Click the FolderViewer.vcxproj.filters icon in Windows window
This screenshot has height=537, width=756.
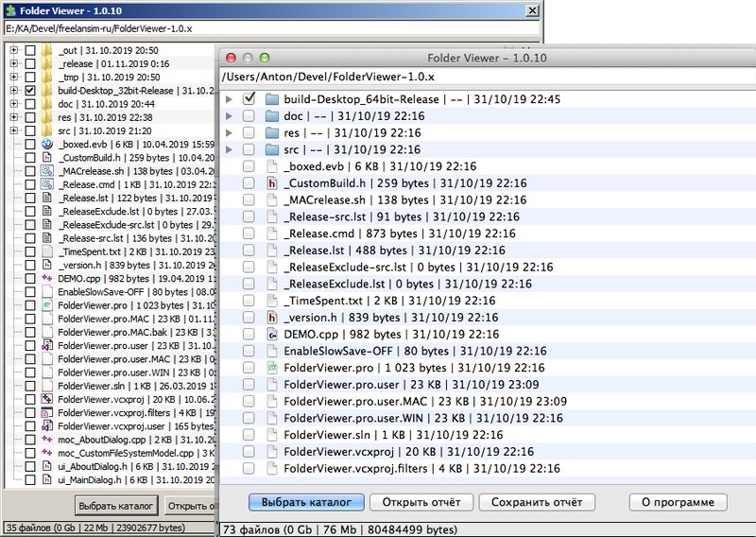click(x=46, y=412)
